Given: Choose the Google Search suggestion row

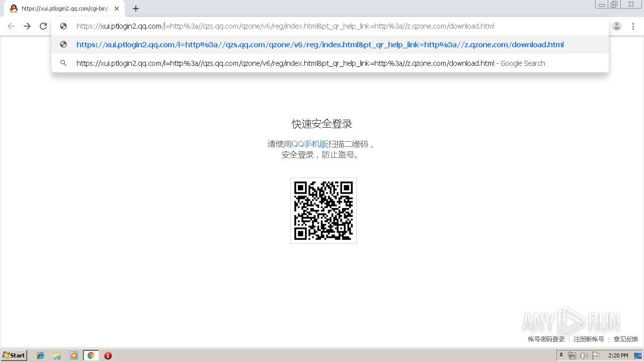Looking at the screenshot, I should click(330, 63).
